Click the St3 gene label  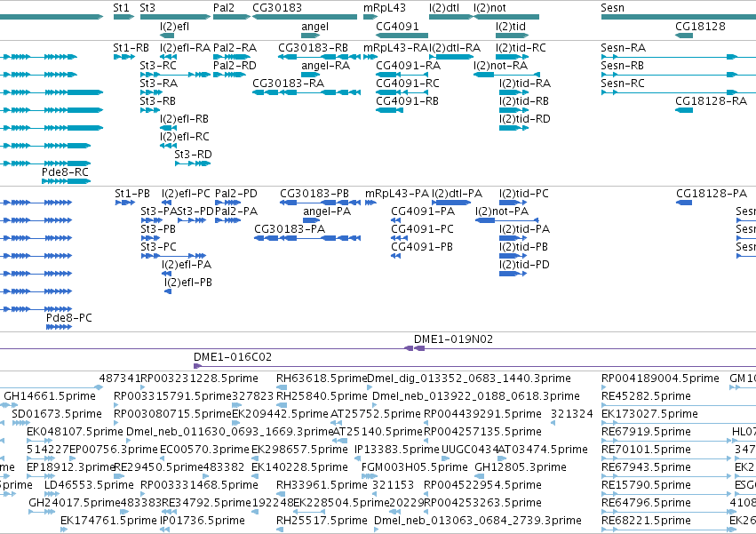[147, 8]
